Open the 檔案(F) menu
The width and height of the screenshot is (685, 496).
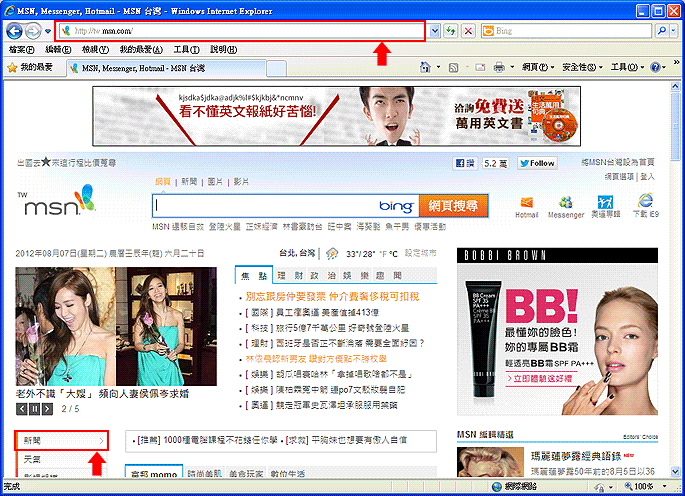tap(21, 50)
